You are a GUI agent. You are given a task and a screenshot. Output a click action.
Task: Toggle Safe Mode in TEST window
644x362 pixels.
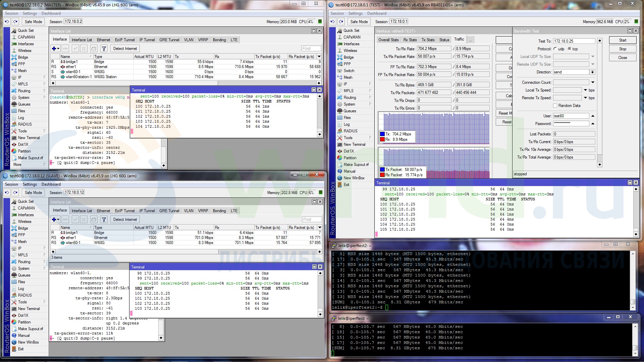coord(359,22)
